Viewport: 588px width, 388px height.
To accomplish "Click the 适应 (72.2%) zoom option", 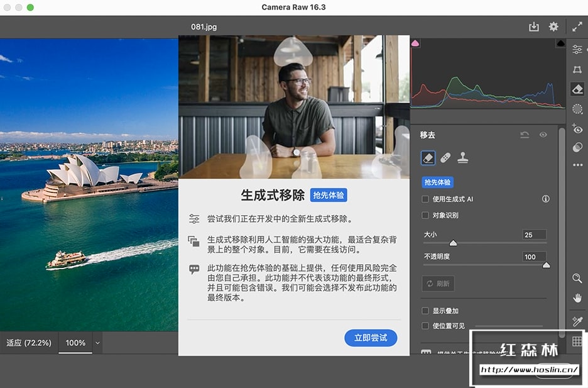I will point(29,343).
